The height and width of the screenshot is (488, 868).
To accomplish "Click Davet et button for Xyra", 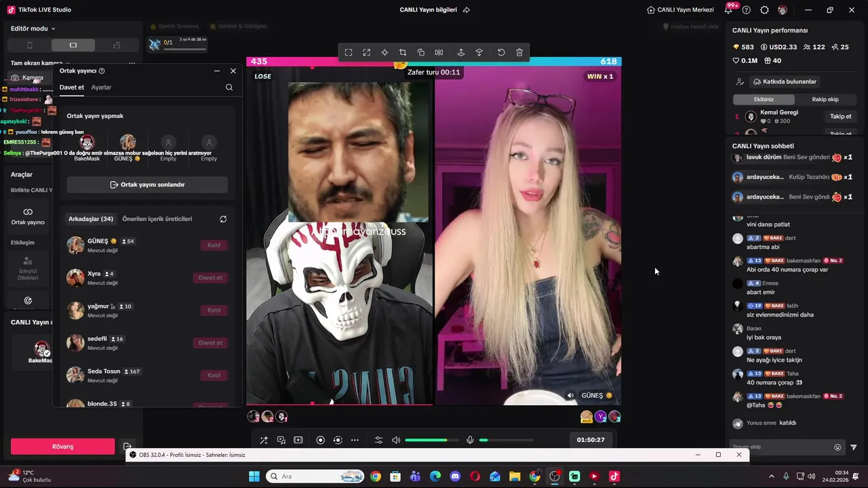I will [x=210, y=277].
